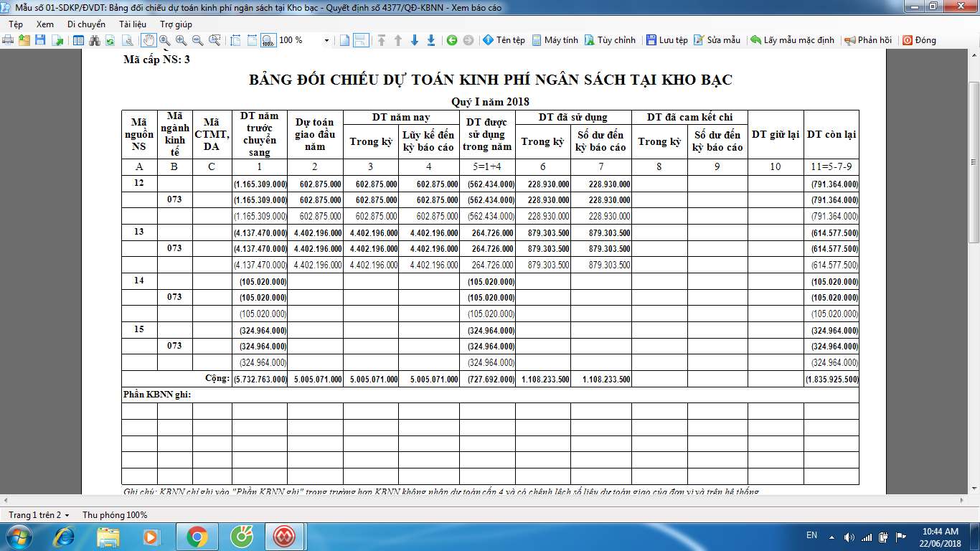This screenshot has width=980, height=551.
Task: Click the binoculars find icon
Action: (x=94, y=40)
